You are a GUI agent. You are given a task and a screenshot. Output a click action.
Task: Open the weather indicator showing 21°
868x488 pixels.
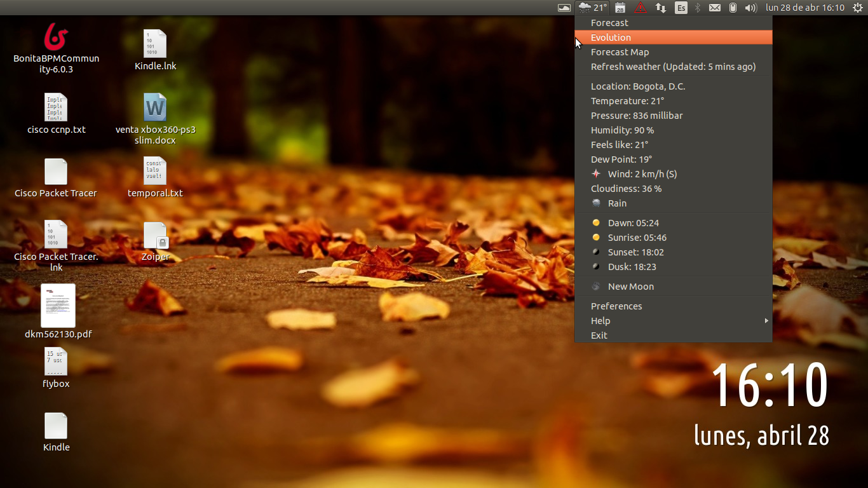[591, 8]
